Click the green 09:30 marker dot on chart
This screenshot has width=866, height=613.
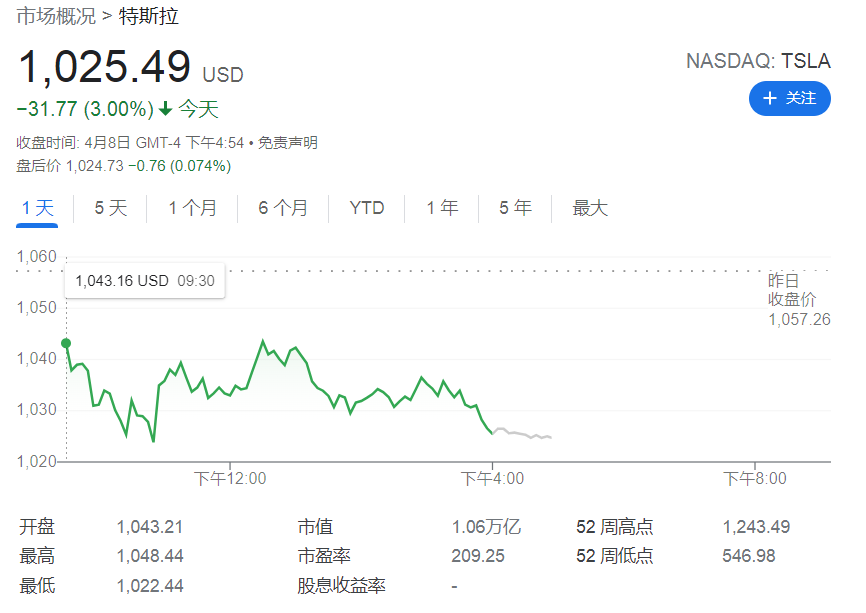[67, 343]
